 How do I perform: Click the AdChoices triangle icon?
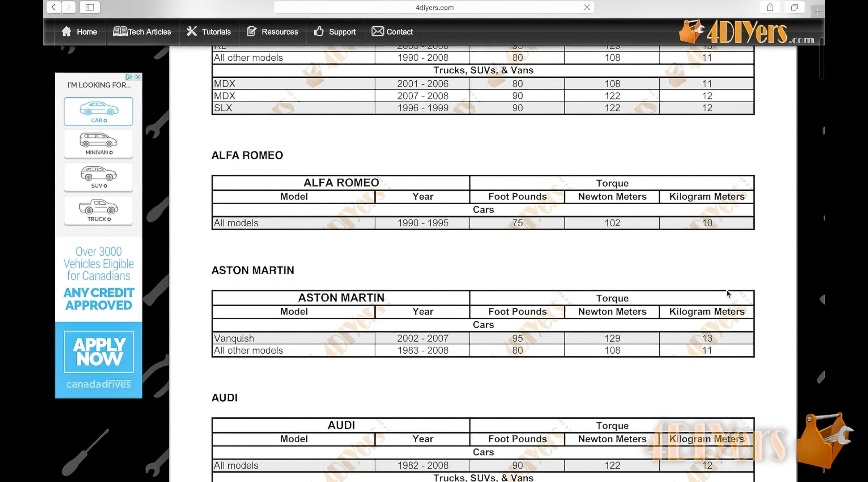129,77
